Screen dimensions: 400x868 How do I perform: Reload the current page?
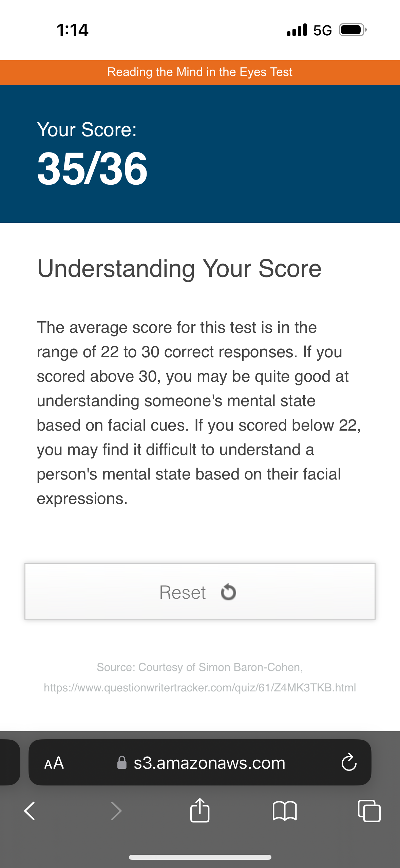349,762
